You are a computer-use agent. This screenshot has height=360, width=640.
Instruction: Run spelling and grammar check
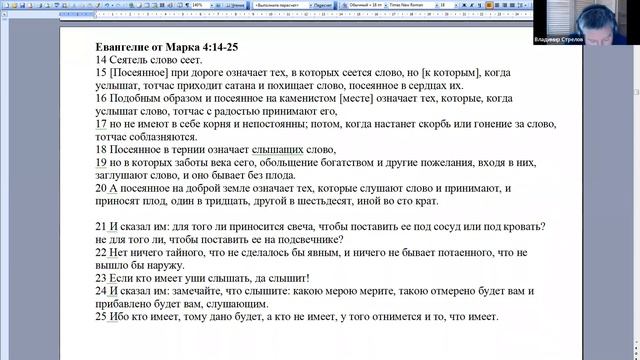(56, 5)
